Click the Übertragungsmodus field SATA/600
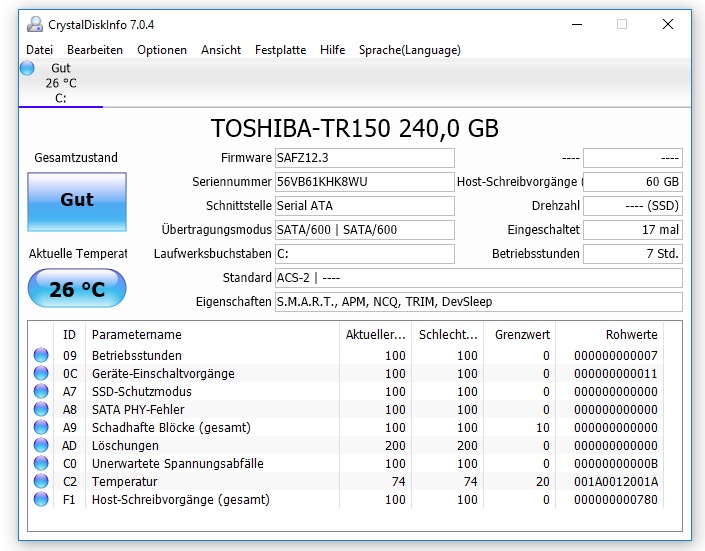Image resolution: width=705 pixels, height=551 pixels. [x=365, y=230]
